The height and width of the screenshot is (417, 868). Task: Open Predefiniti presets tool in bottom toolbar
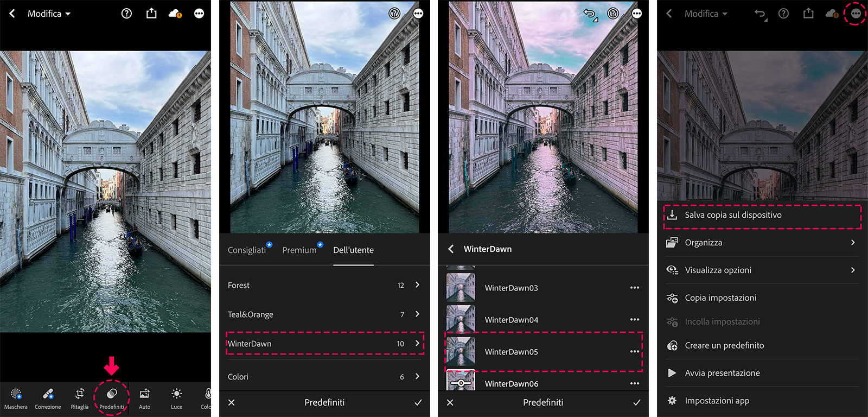click(112, 399)
